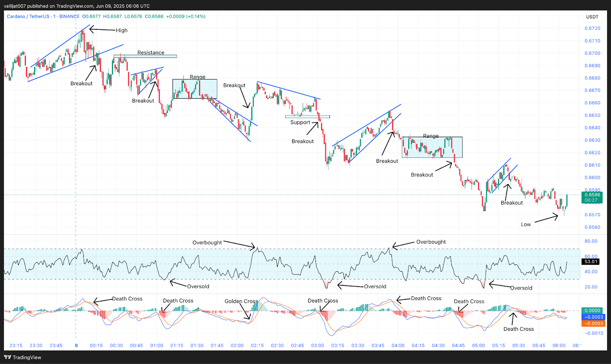Click the blue MACD value tag -0.0003
Image resolution: width=611 pixels, height=364 pixels.
[x=594, y=317]
